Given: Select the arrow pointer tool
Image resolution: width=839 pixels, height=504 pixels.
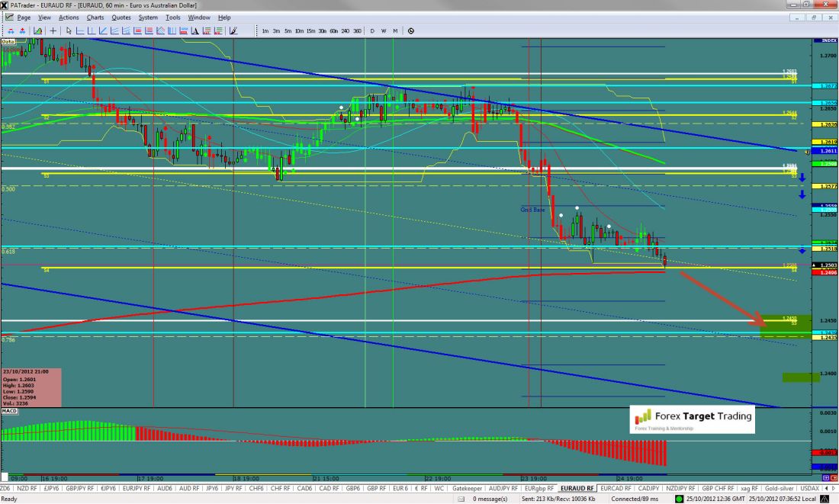Looking at the screenshot, I should point(69,30).
